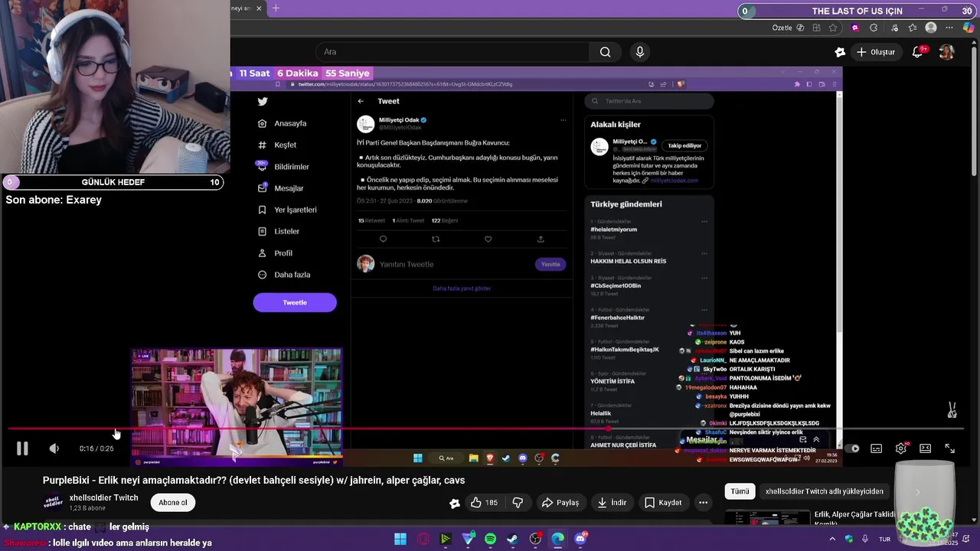Click the sparkle icon left of like
The width and height of the screenshot is (980, 551).
(455, 503)
